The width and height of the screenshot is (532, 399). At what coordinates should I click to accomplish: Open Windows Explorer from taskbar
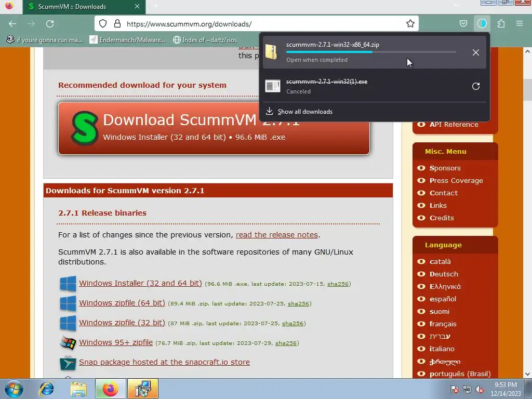coord(78,389)
